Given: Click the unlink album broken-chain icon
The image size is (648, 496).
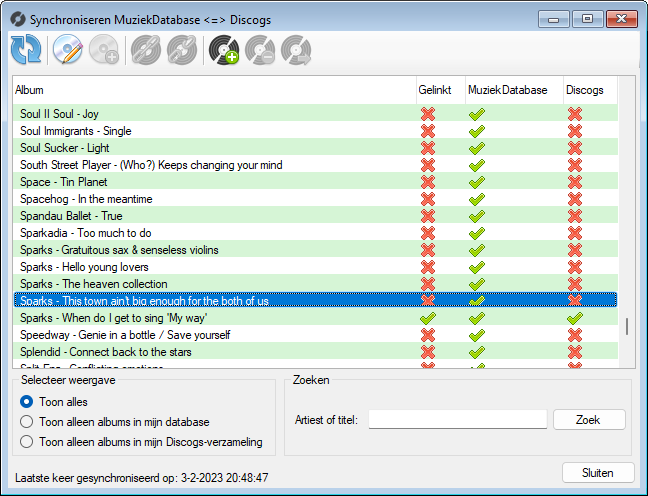Looking at the screenshot, I should pos(182,50).
